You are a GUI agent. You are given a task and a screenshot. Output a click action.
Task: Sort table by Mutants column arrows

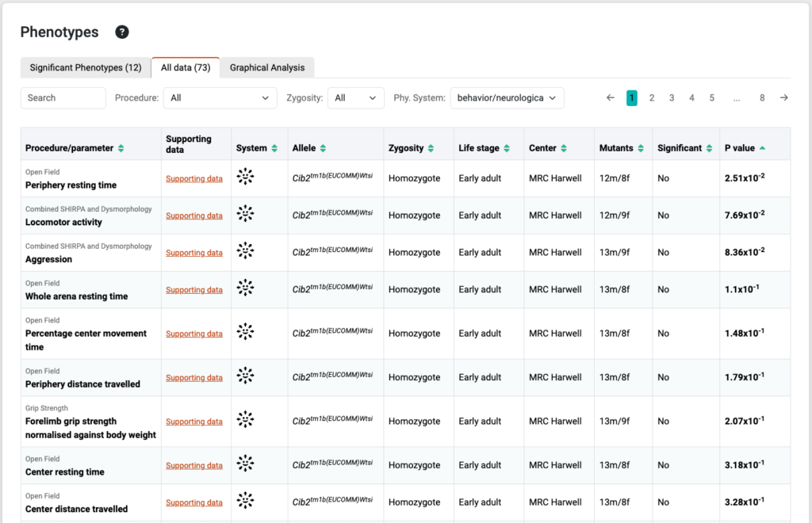click(641, 148)
